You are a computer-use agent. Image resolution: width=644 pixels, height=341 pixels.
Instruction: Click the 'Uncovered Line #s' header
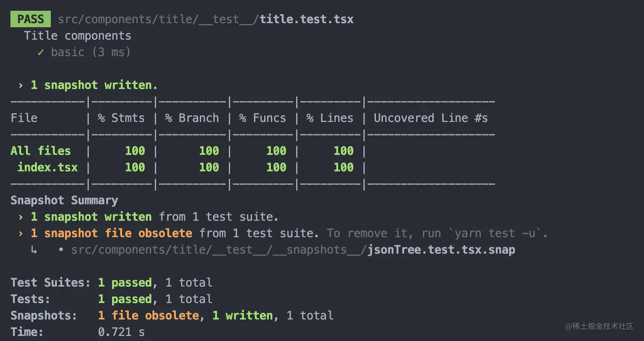(x=431, y=118)
